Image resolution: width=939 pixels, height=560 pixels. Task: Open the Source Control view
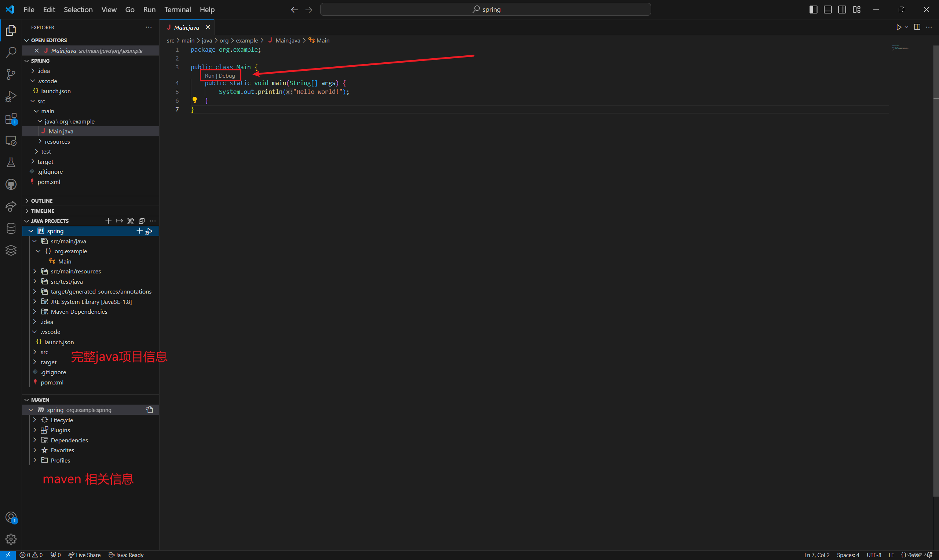click(x=11, y=74)
